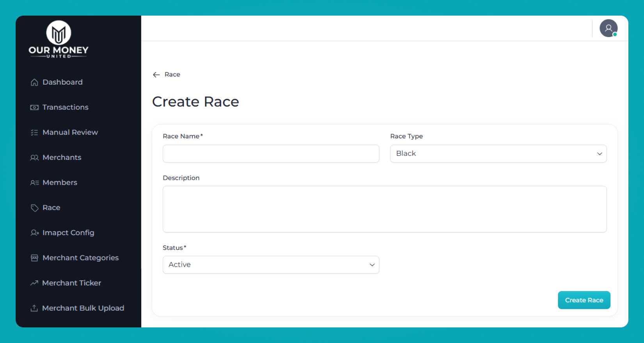This screenshot has width=644, height=343.
Task: Click the Our Money United logo
Action: [x=59, y=39]
